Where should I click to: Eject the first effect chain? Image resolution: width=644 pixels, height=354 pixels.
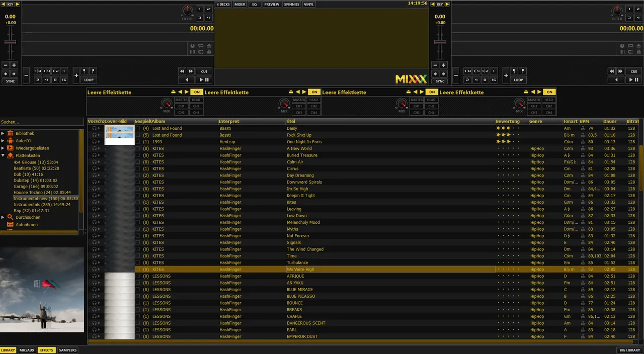[x=174, y=92]
